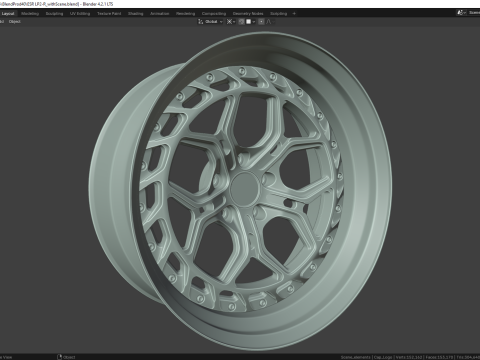The width and height of the screenshot is (480, 360).
Task: Select the Layout workspace tab
Action: (8, 14)
